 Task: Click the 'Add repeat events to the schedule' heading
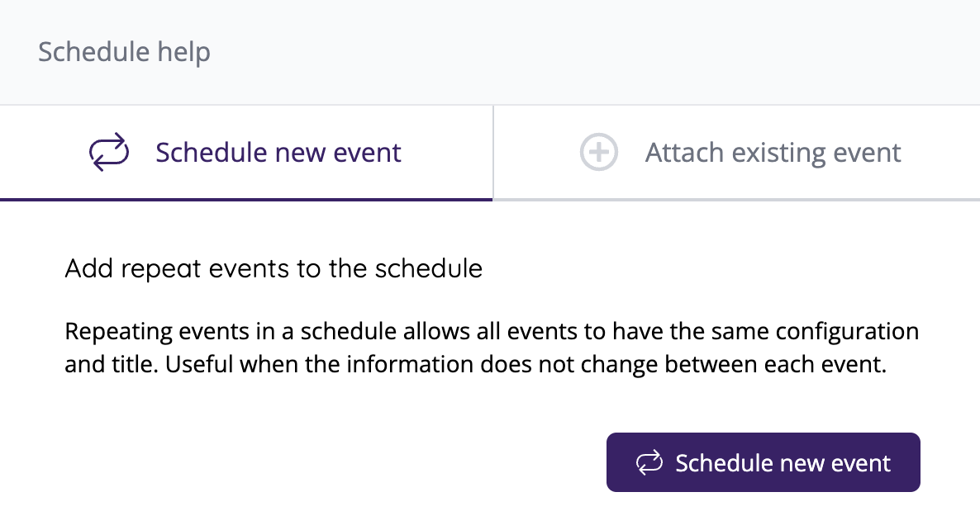pos(274,268)
